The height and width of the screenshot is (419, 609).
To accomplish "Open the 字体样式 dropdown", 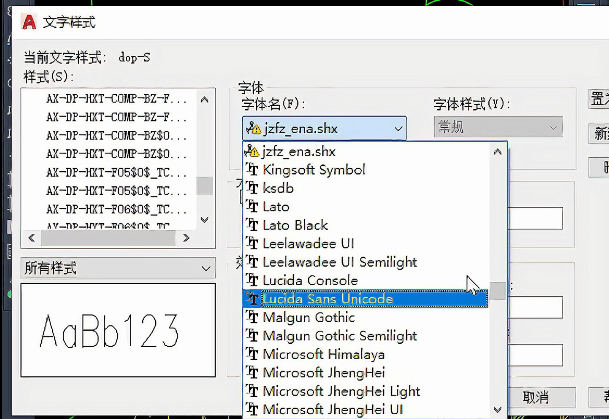I will (x=549, y=128).
